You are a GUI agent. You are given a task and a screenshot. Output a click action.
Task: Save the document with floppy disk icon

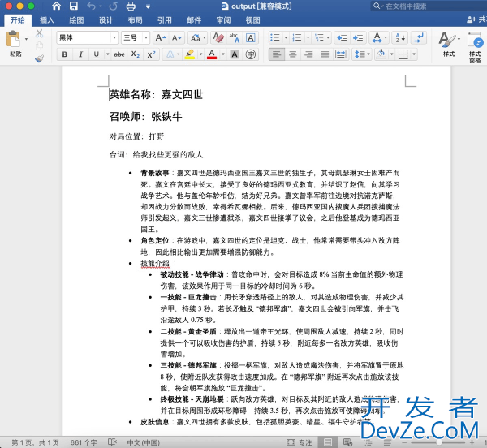coord(74,6)
